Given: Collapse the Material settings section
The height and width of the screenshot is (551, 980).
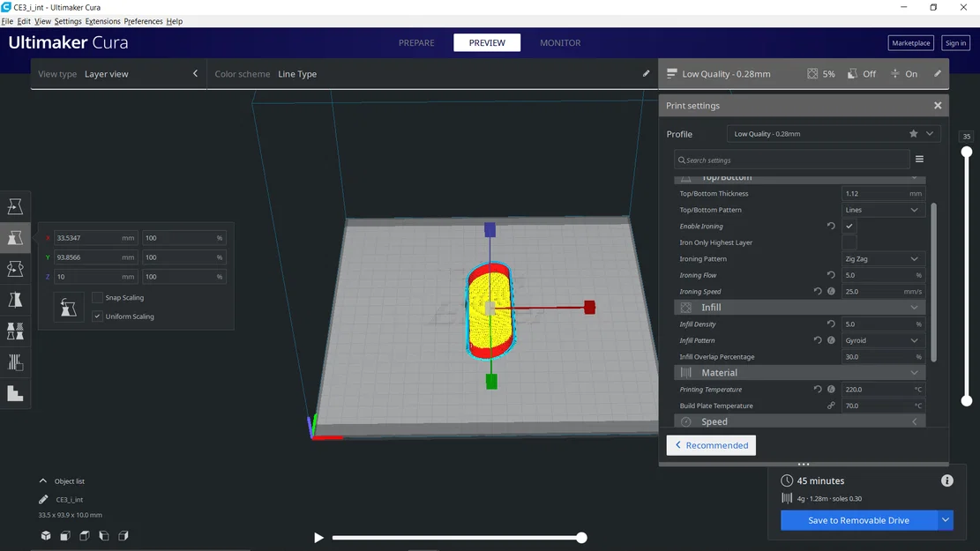Looking at the screenshot, I should coord(799,372).
